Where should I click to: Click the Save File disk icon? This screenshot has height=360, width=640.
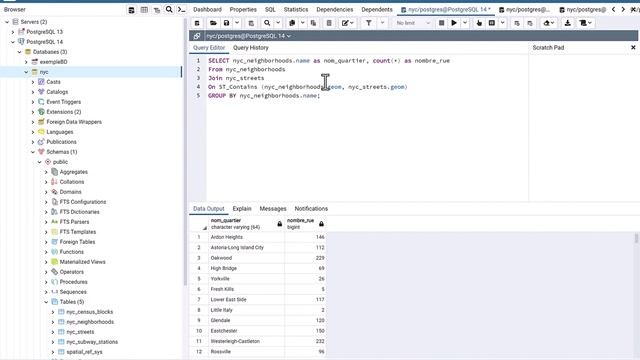226,23
